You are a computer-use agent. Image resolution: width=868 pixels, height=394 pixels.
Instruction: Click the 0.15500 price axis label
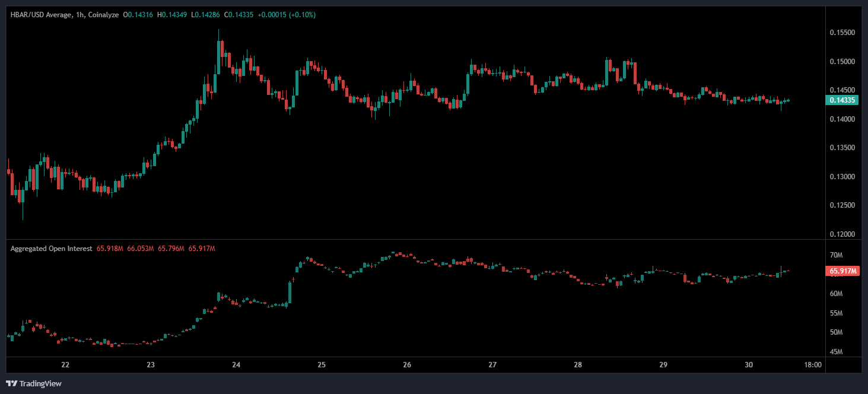(842, 33)
